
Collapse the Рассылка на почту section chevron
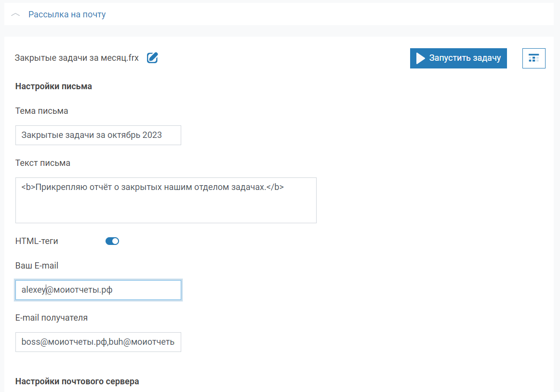[x=15, y=14]
